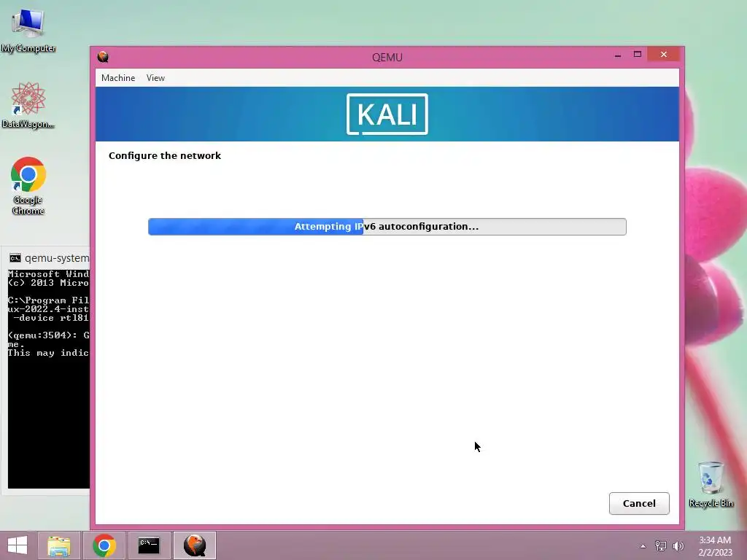Switch to Command Prompt in taskbar
747x560 pixels.
[x=149, y=545]
